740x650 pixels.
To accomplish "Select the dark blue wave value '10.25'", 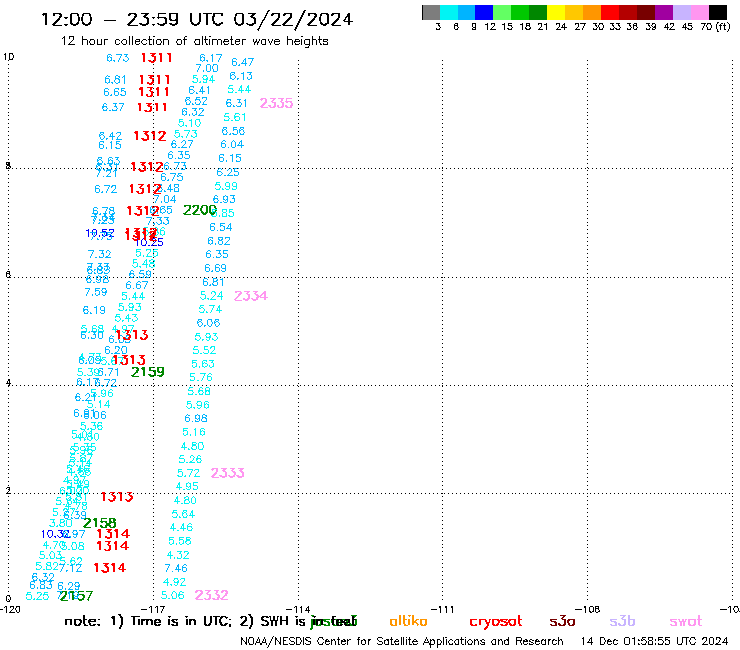I will tap(149, 242).
